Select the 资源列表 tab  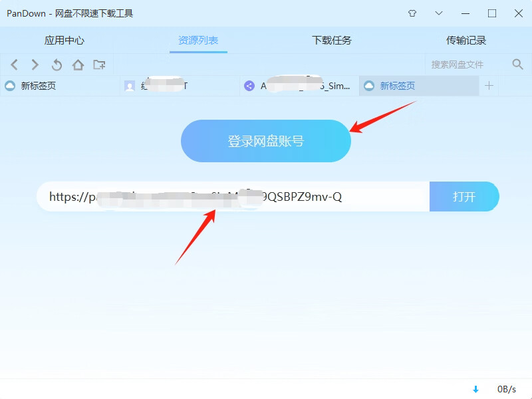(198, 41)
